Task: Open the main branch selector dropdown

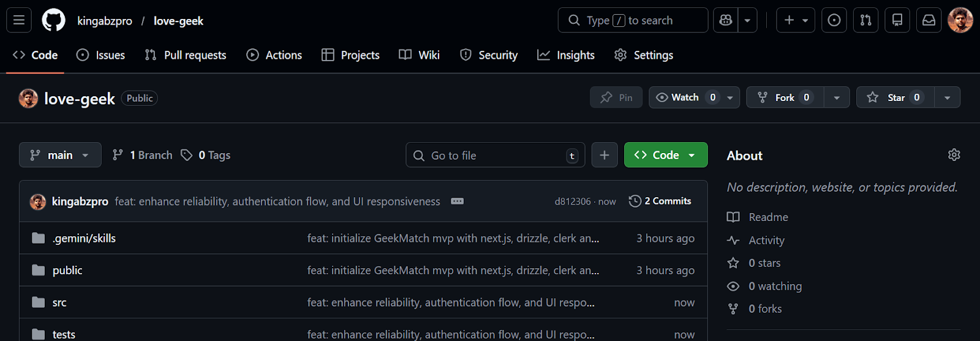Action: click(x=60, y=155)
